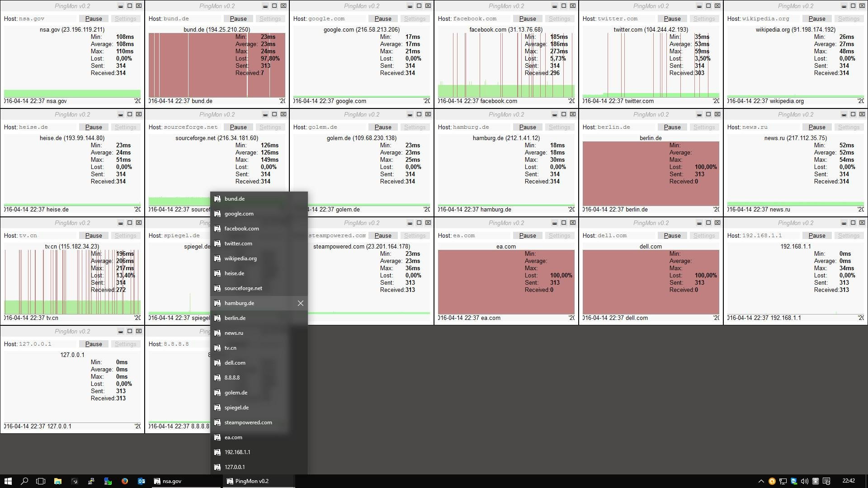Open Outlook from the taskbar
The width and height of the screenshot is (868, 488).
pos(142,481)
